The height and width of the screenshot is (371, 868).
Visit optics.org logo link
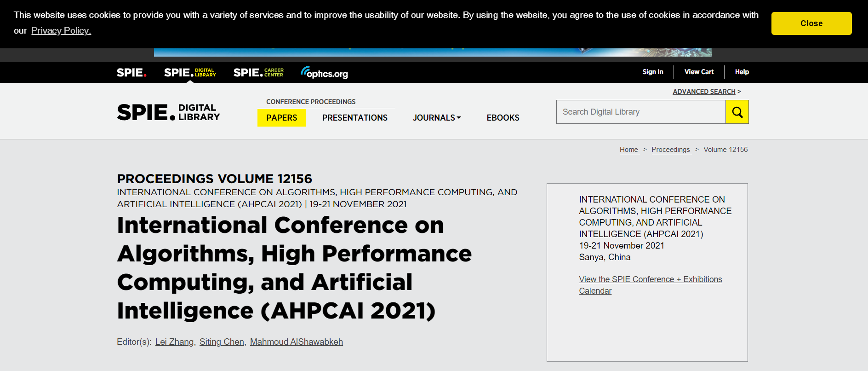pyautogui.click(x=324, y=73)
